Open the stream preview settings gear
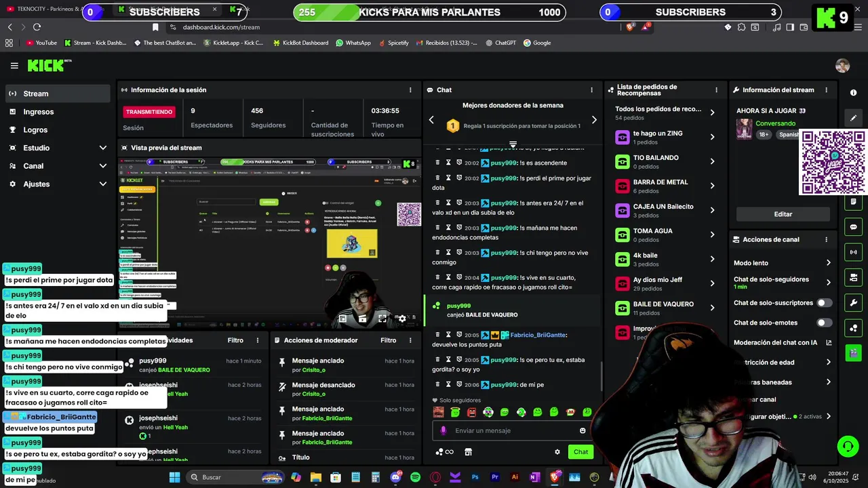Viewport: 868px width, 488px height. (x=402, y=319)
